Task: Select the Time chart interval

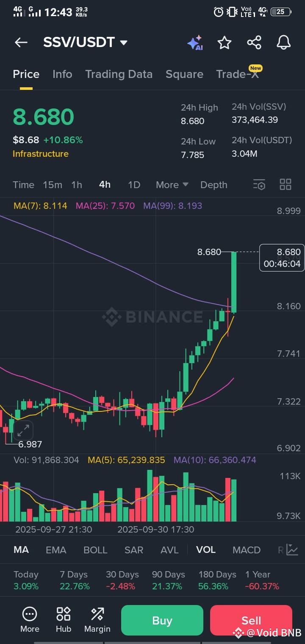Action: point(23,185)
